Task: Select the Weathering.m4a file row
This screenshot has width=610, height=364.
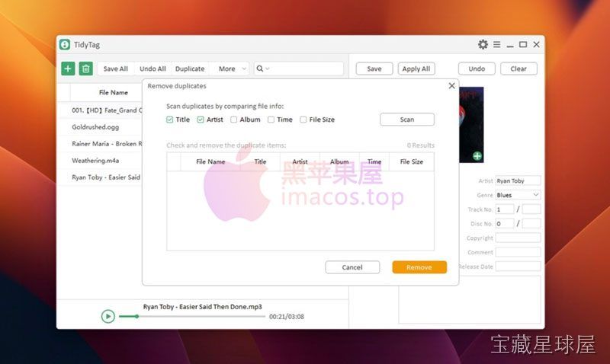Action: (x=100, y=161)
